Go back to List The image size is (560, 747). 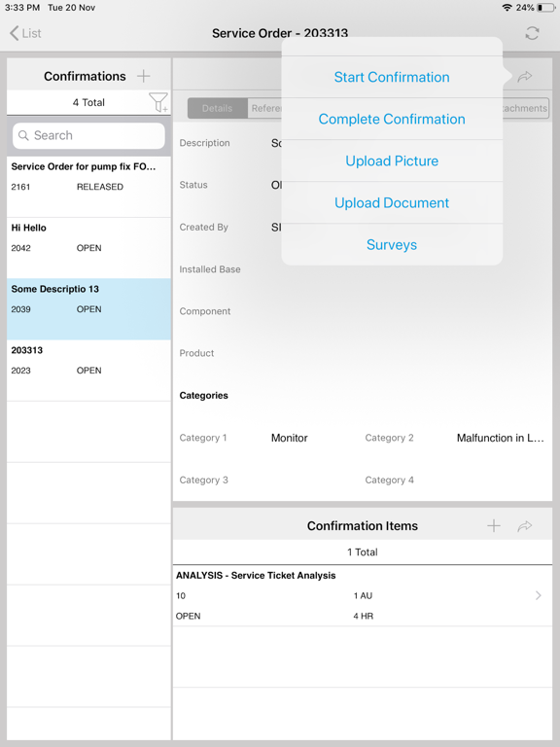coord(25,33)
